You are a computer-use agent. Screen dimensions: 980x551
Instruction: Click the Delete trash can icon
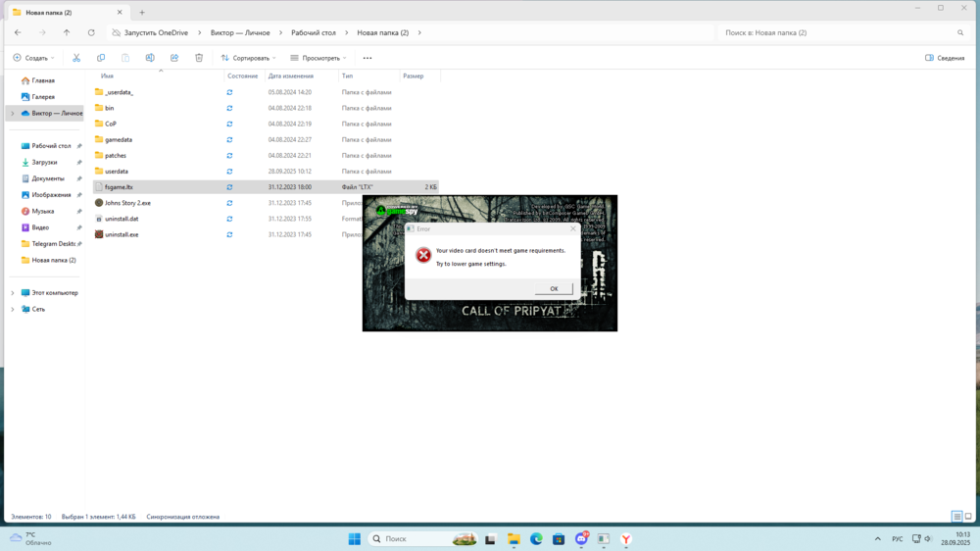(199, 58)
